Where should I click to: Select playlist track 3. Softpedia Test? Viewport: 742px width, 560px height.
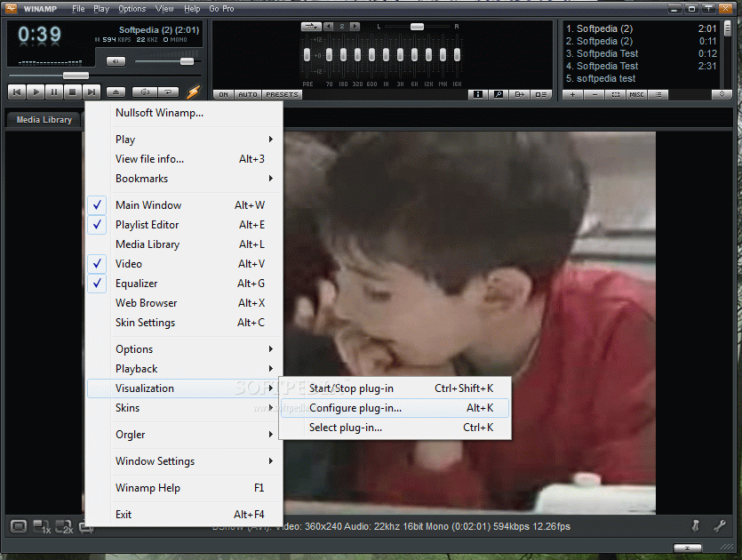[642, 53]
